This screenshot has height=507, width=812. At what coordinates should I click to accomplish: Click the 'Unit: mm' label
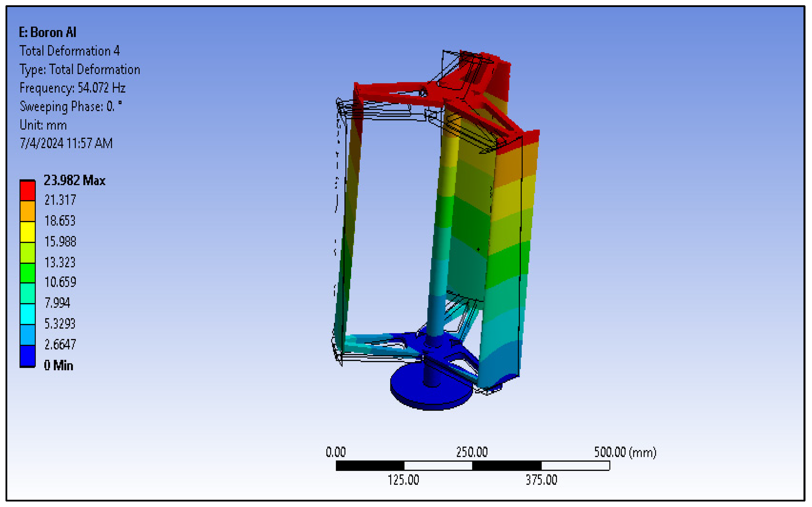click(43, 125)
